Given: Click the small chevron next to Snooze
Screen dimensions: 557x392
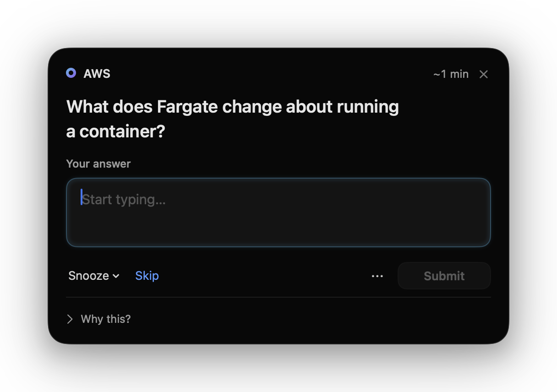Looking at the screenshot, I should click(x=116, y=276).
